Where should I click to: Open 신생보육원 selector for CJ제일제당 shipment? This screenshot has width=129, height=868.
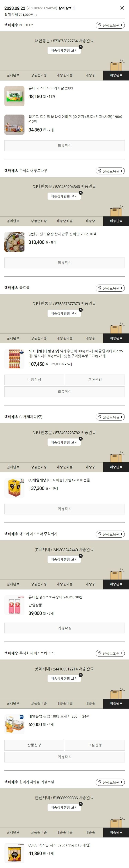(110, 417)
